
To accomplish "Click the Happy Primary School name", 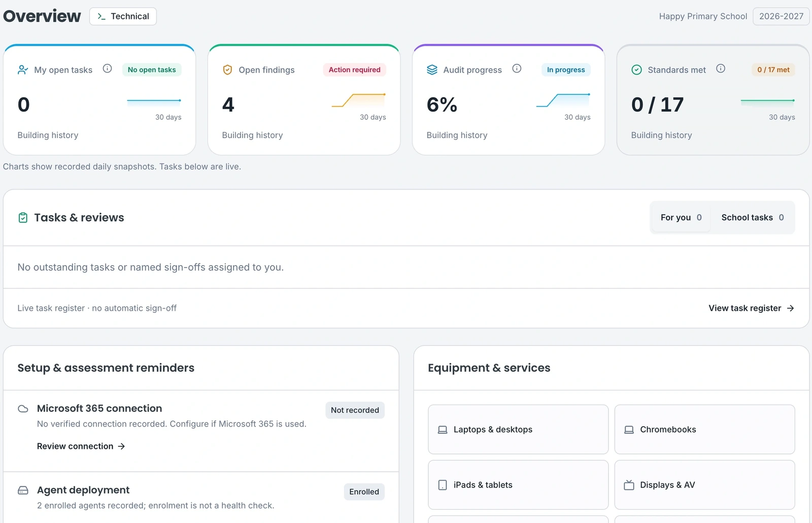I will [703, 16].
